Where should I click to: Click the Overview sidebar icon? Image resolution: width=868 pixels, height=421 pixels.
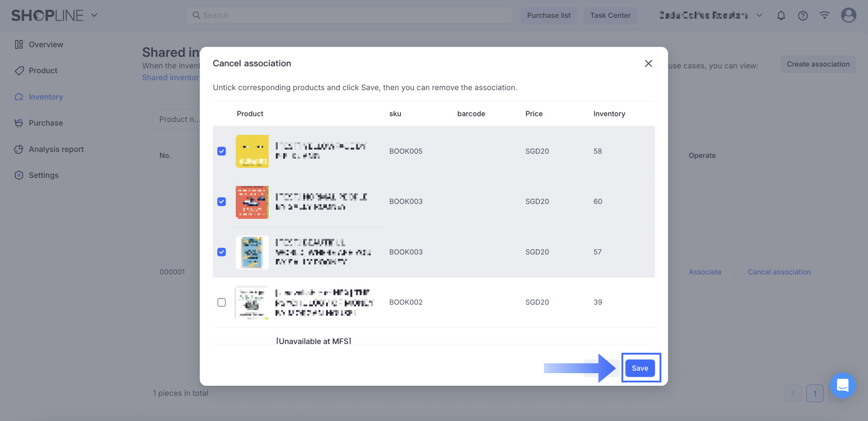[19, 44]
